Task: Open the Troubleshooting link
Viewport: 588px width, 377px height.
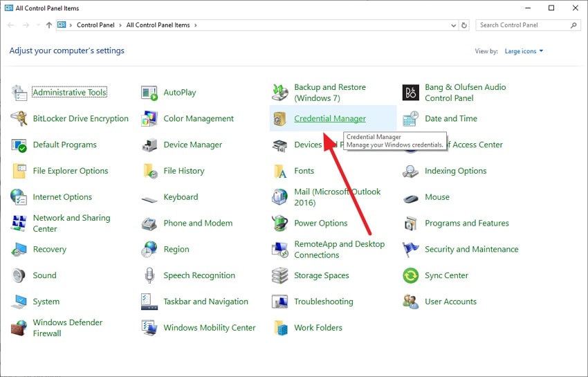Action: (324, 302)
